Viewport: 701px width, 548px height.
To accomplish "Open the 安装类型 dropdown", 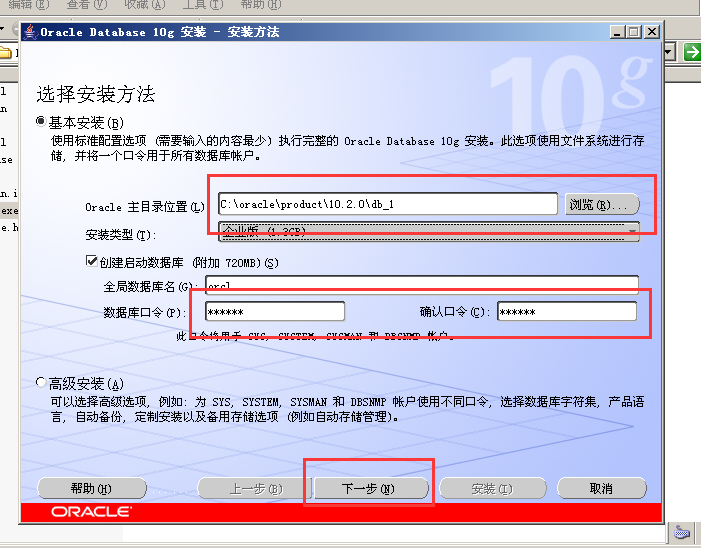I will point(429,232).
